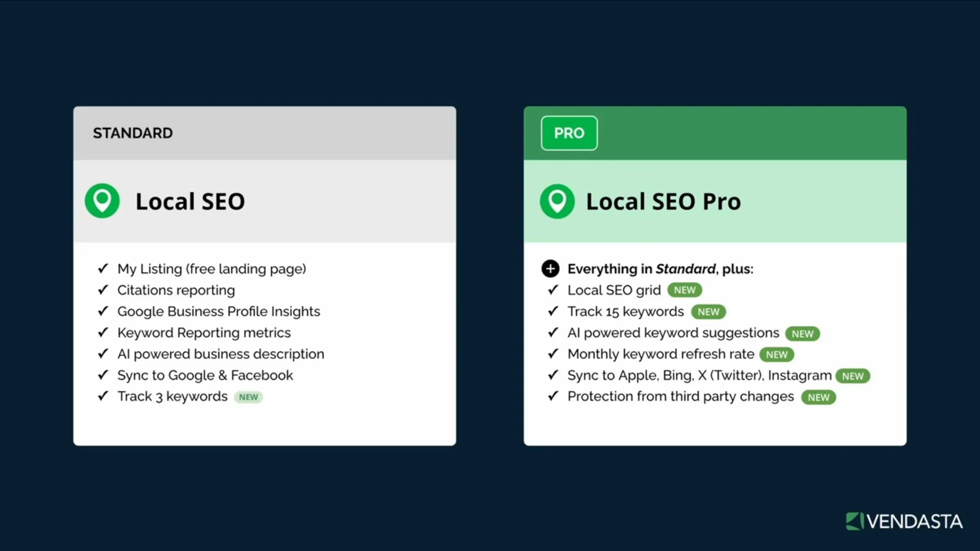
Task: Click AI powered keyword suggestions feature
Action: (x=673, y=333)
